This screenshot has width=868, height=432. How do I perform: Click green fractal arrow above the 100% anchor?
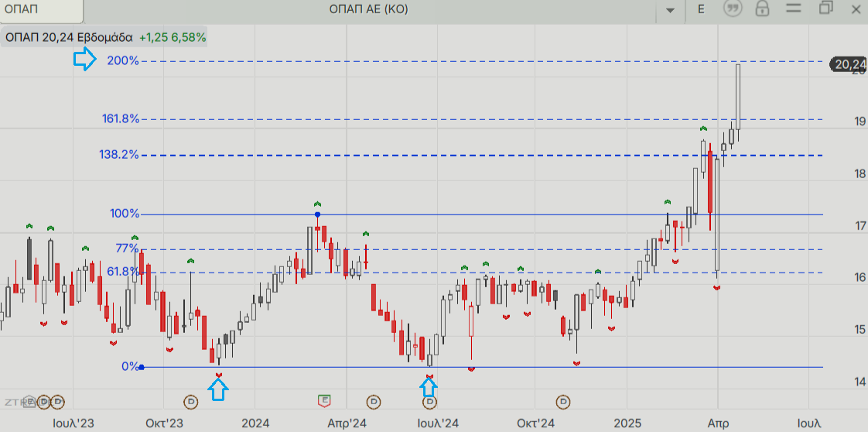tap(317, 204)
